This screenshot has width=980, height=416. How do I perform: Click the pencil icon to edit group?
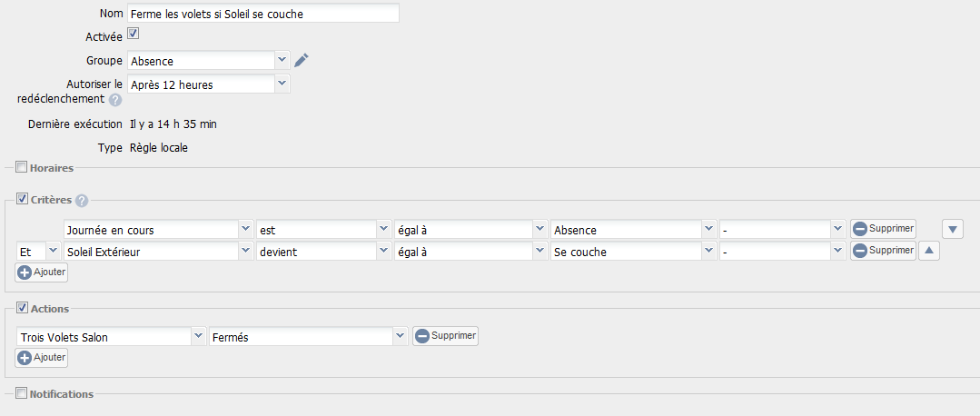(x=302, y=61)
